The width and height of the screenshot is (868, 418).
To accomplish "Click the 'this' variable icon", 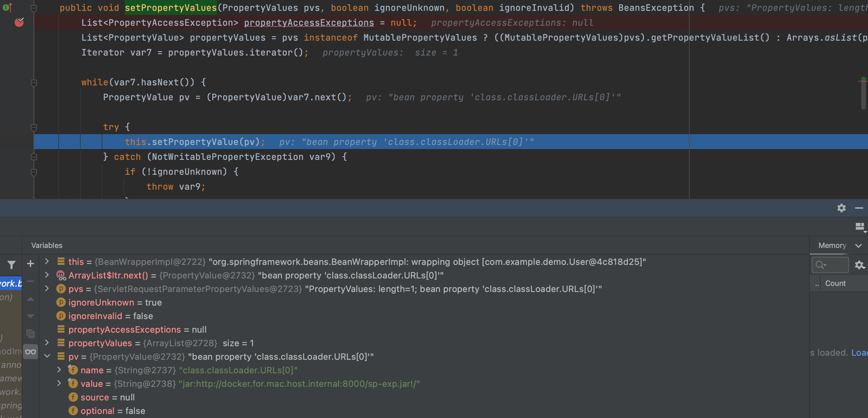I will point(61,261).
